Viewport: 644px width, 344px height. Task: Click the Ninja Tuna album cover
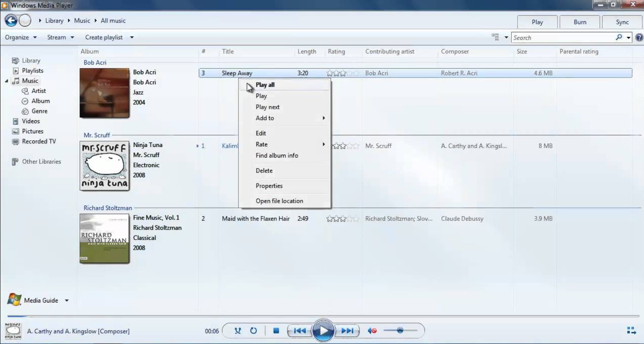105,166
